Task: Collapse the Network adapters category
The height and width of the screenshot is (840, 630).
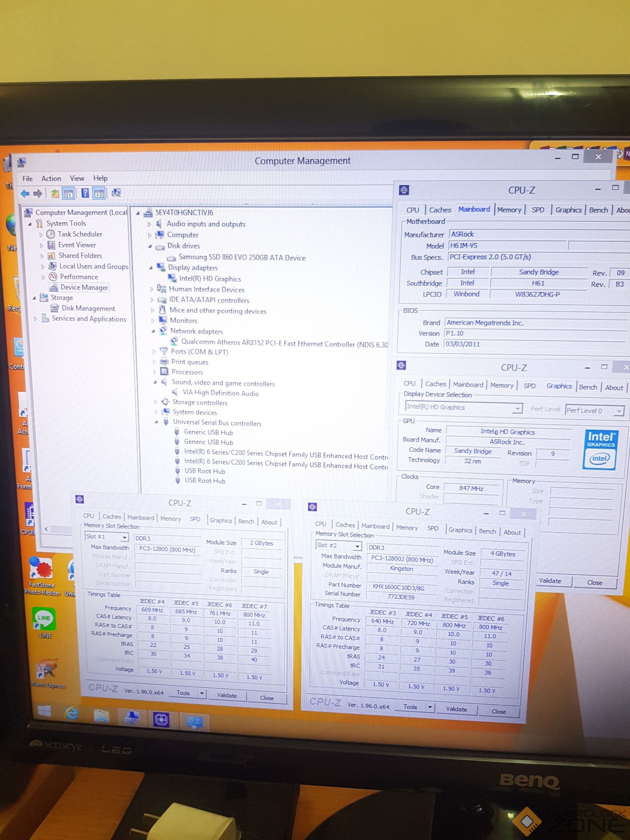Action: tap(154, 331)
